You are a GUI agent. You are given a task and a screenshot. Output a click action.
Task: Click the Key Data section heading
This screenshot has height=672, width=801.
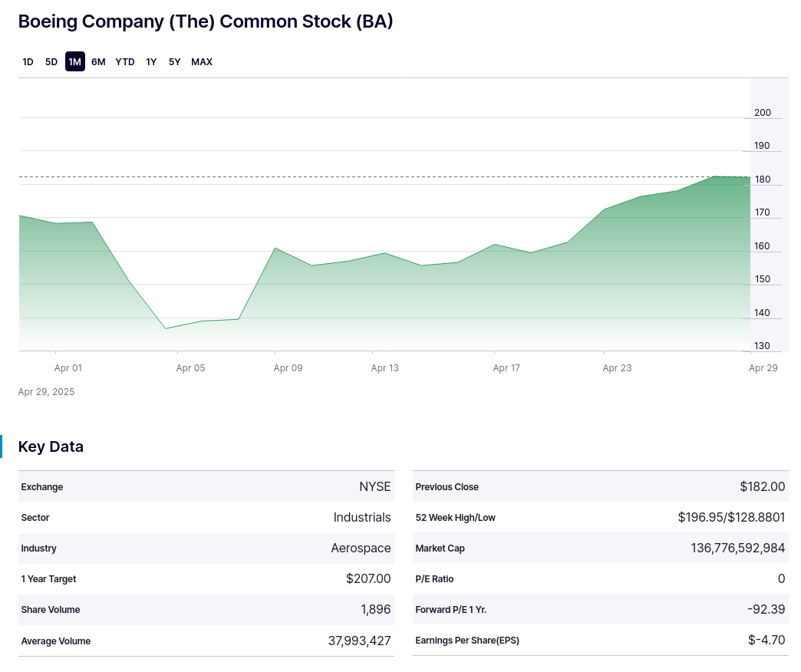coord(51,446)
